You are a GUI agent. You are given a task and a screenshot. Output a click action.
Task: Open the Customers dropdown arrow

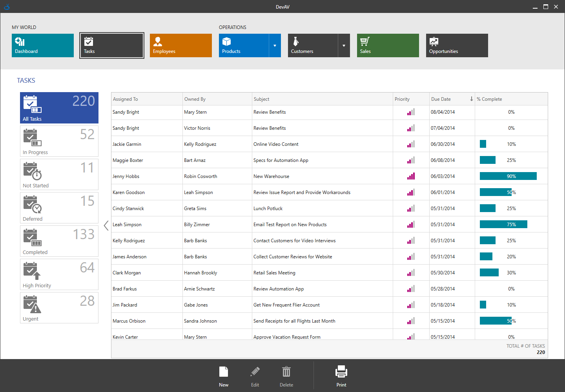[344, 45]
